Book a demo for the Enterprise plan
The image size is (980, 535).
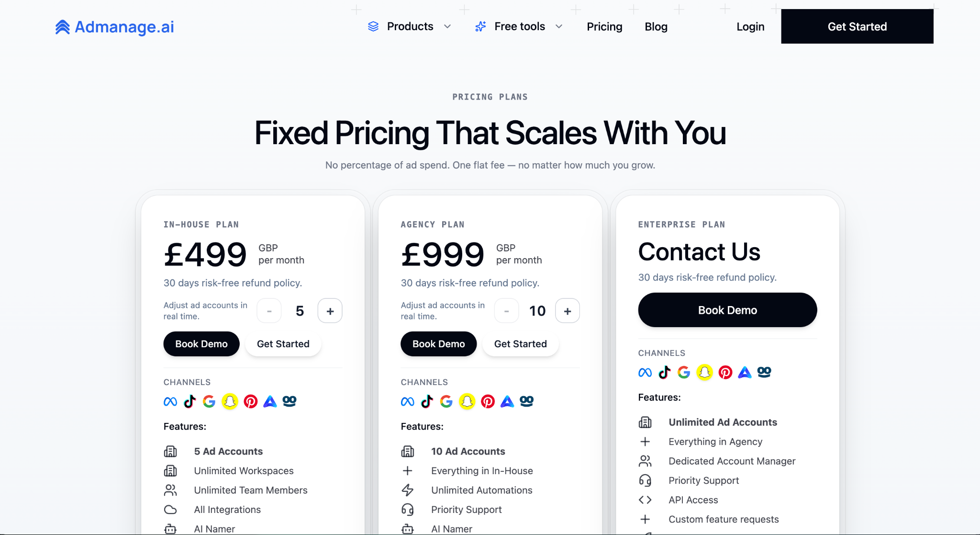(727, 310)
